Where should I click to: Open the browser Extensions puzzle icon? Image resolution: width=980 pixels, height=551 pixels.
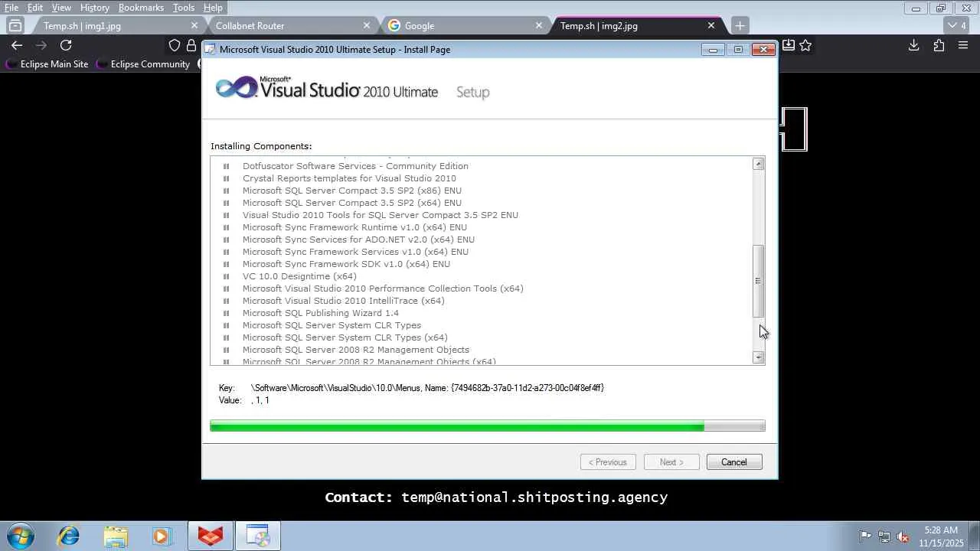click(939, 45)
